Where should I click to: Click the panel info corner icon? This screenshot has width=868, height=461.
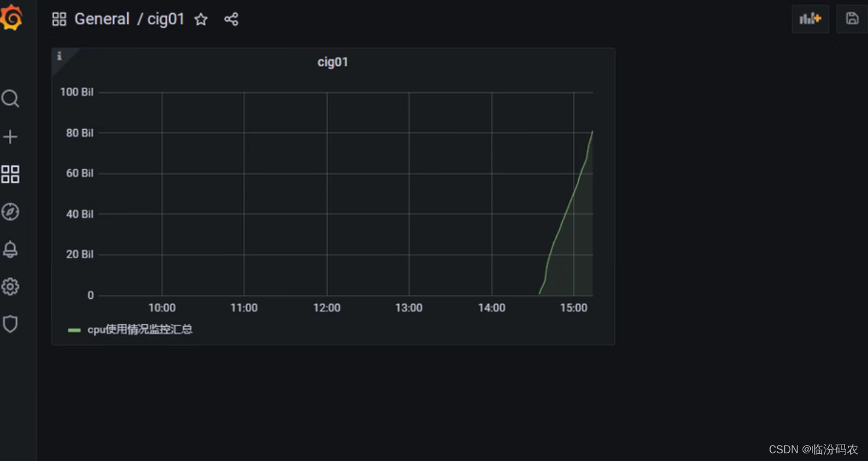(x=59, y=56)
